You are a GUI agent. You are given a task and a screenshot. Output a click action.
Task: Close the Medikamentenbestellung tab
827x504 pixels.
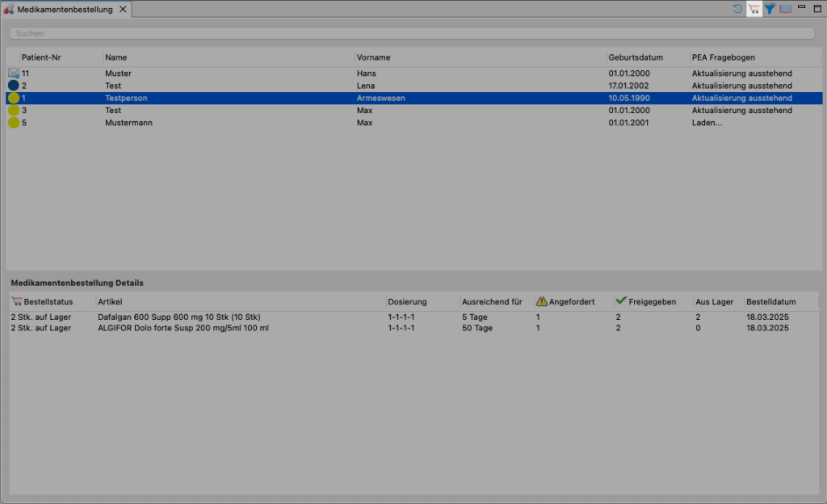[123, 10]
